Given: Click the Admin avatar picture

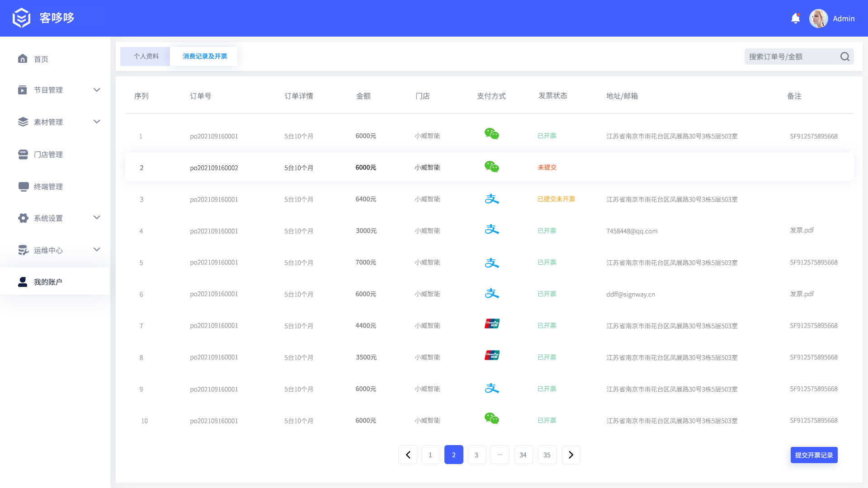Looking at the screenshot, I should pyautogui.click(x=818, y=18).
